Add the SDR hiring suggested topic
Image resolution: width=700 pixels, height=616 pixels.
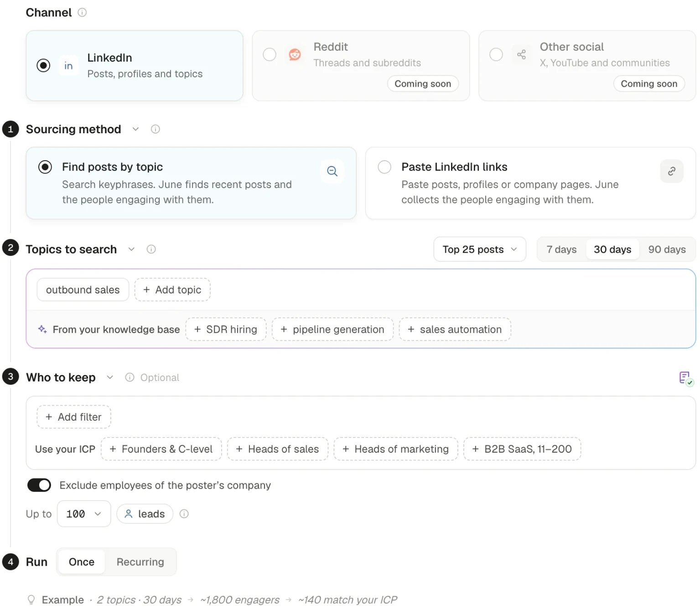226,329
